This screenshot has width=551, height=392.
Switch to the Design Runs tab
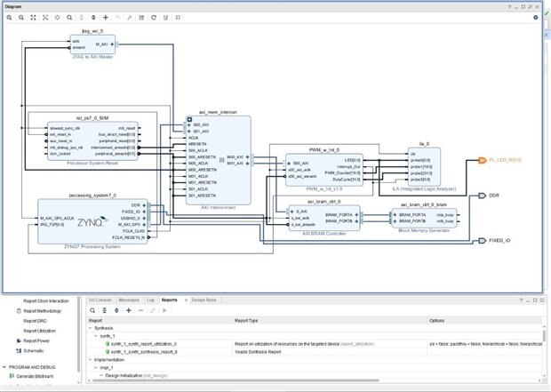tap(204, 300)
